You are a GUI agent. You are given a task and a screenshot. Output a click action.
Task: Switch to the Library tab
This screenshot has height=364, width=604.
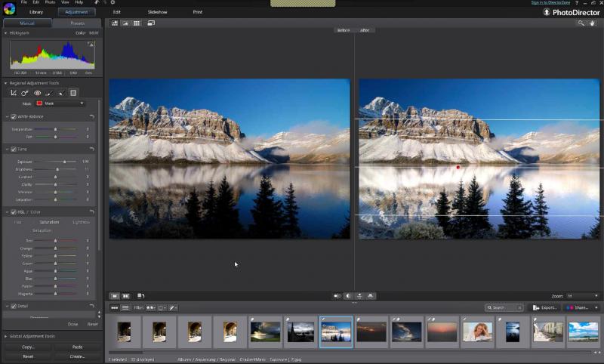(36, 13)
